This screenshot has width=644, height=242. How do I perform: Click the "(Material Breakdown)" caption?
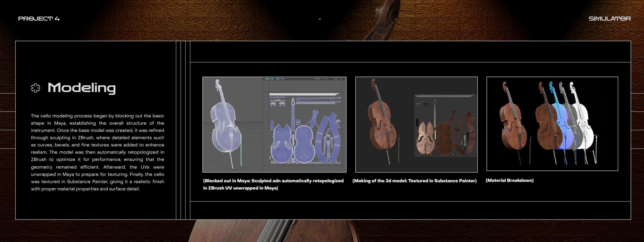tap(510, 180)
